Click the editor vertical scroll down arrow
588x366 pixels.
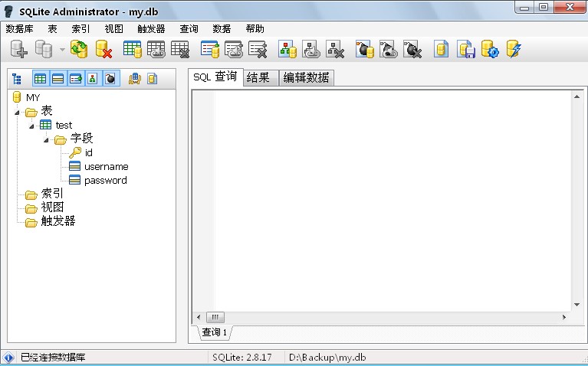(577, 305)
